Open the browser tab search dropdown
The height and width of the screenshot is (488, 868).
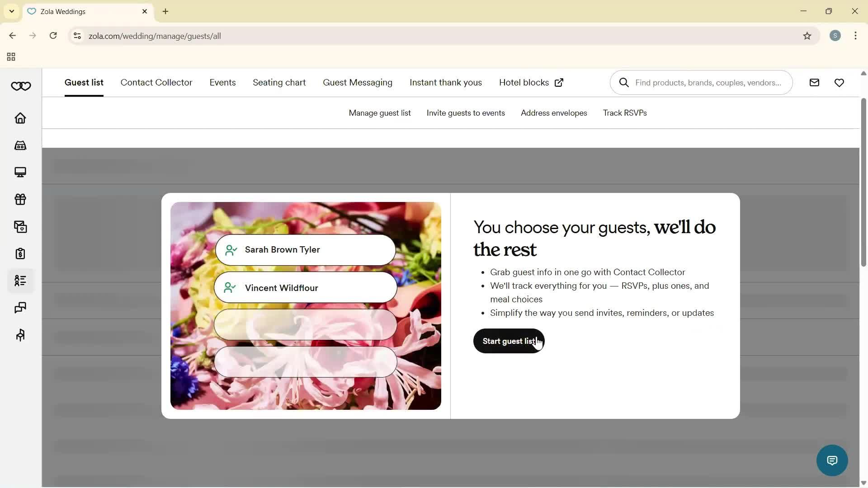11,11
